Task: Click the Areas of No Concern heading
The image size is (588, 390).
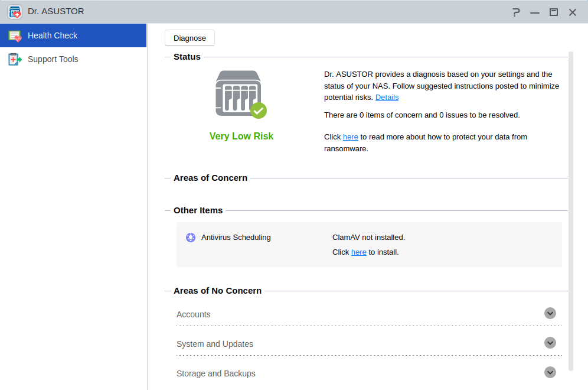Action: pos(217,291)
